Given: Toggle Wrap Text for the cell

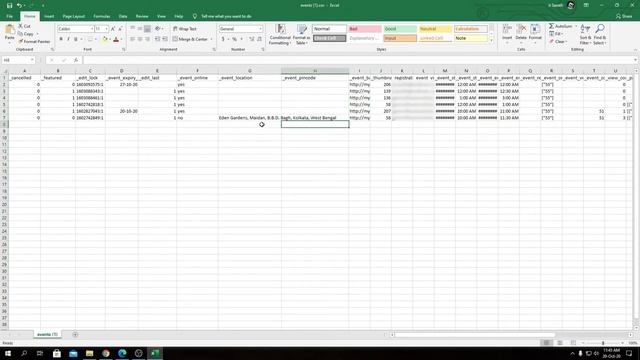Looking at the screenshot, I should click(x=185, y=29).
